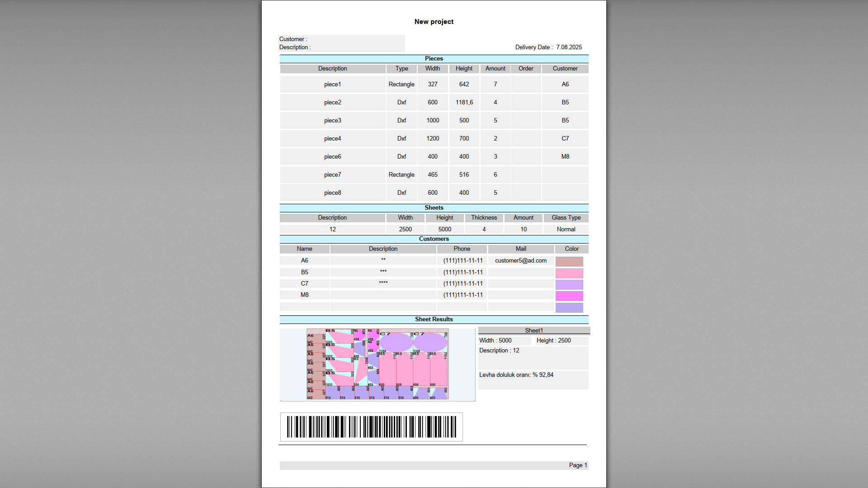Click the 'Sheet1' result header

534,331
